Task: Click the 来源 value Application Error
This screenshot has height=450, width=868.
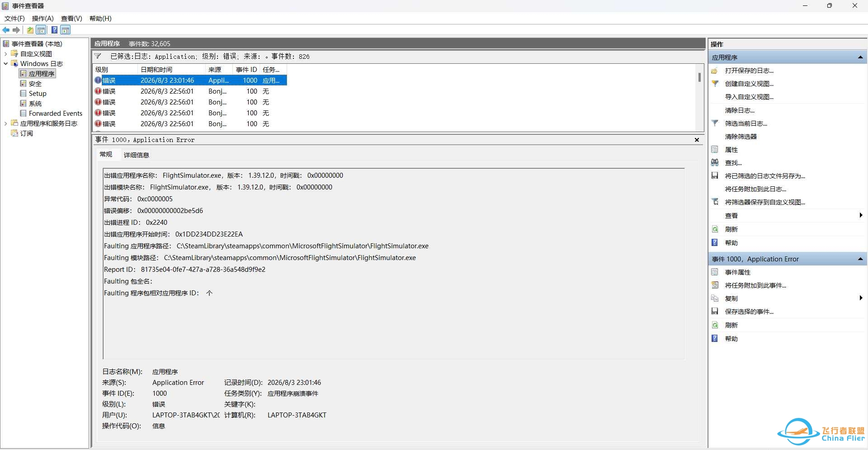Action: click(178, 383)
